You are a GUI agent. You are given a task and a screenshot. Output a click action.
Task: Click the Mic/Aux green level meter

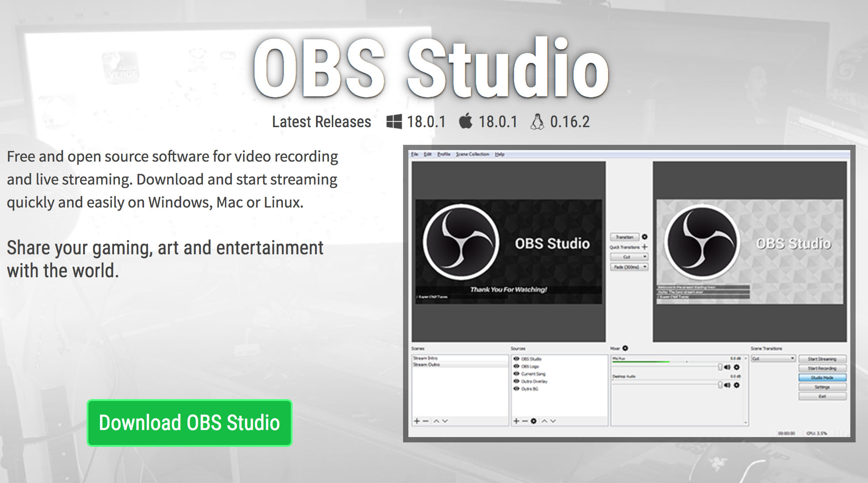click(641, 362)
